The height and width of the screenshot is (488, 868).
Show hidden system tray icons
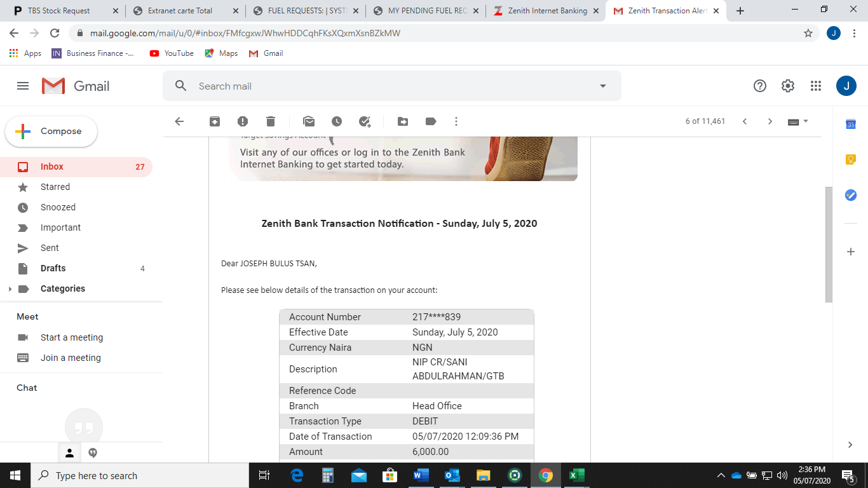(x=721, y=475)
